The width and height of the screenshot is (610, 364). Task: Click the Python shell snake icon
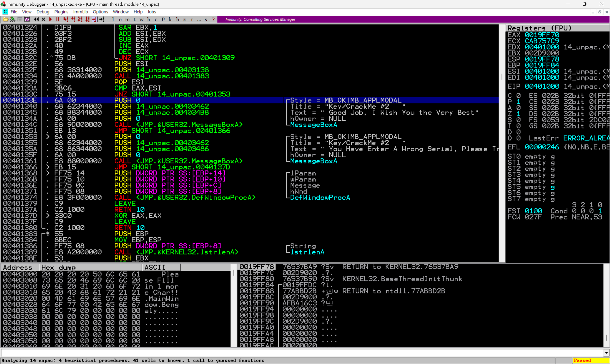(13, 19)
